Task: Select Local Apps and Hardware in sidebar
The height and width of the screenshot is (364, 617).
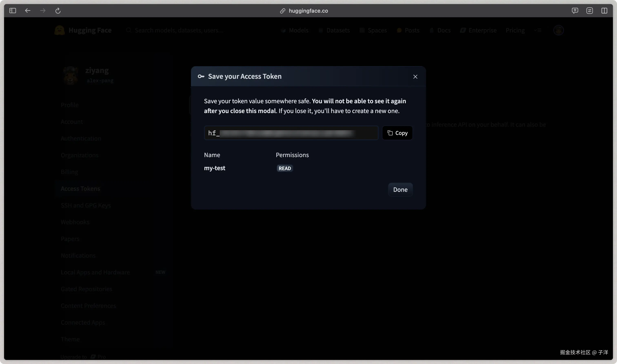Action: coord(95,272)
